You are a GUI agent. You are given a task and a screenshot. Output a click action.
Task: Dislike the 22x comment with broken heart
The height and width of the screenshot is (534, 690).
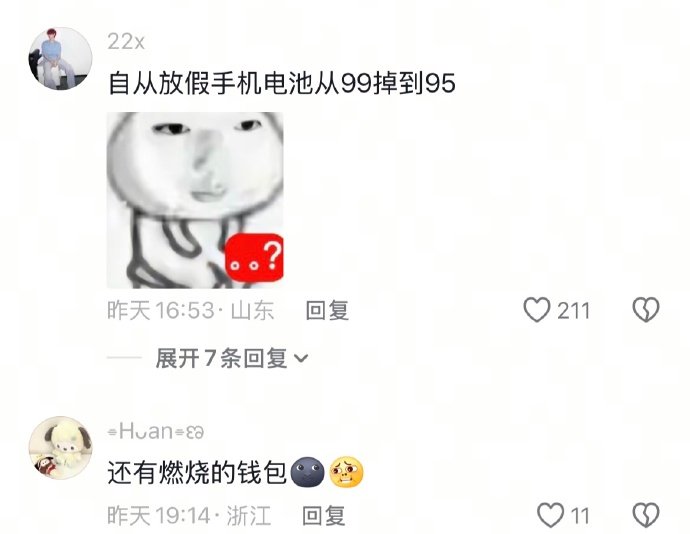tap(646, 310)
